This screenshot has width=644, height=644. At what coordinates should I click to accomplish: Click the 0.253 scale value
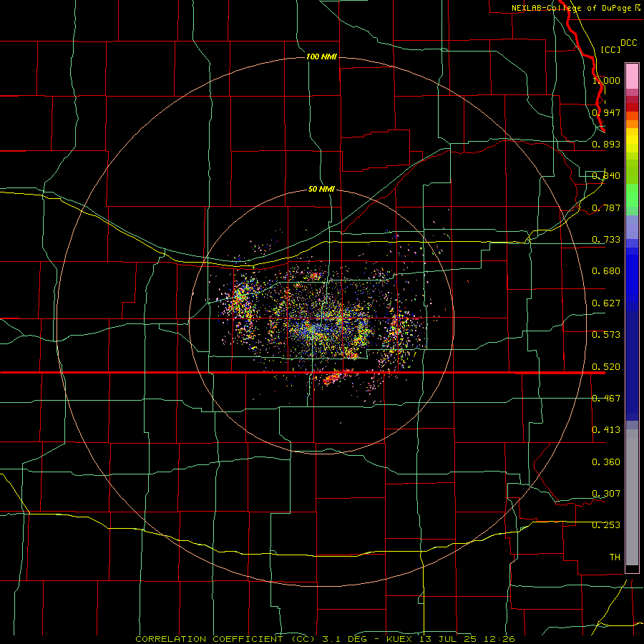(x=606, y=525)
